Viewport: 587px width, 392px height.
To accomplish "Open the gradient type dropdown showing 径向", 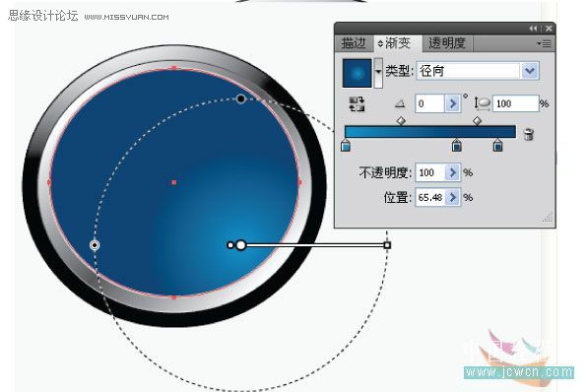I will (530, 70).
